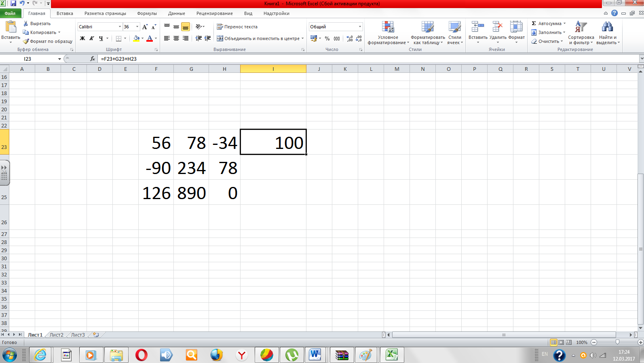Toggle center horizontal alignment
This screenshot has width=644, height=363.
176,38
